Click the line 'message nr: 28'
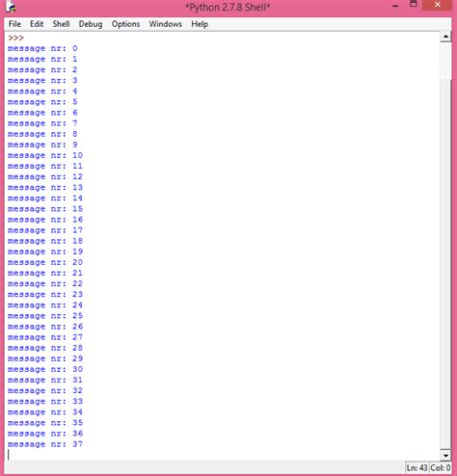Screen dimensions: 457x476 click(45, 348)
